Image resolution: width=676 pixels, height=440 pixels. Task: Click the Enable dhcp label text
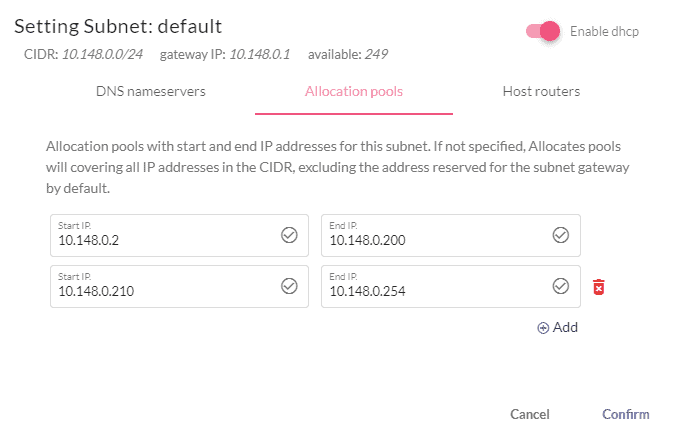(604, 31)
